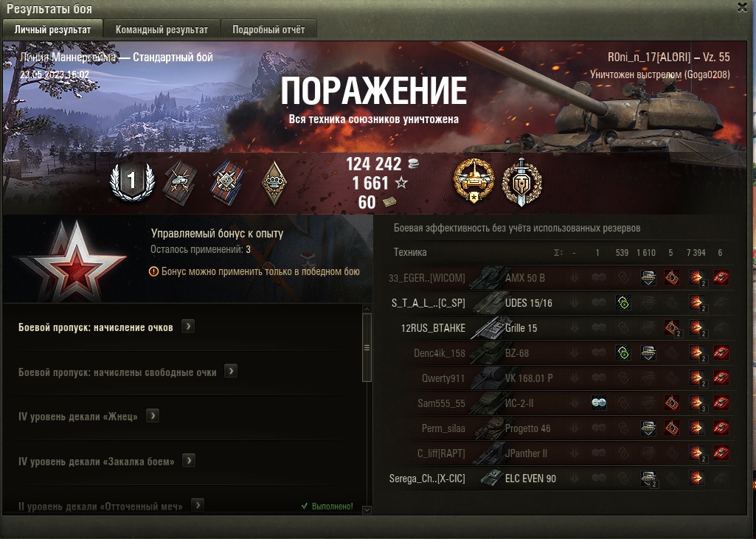Open the Подробный отчёт tab
The width and height of the screenshot is (756, 539).
point(268,29)
